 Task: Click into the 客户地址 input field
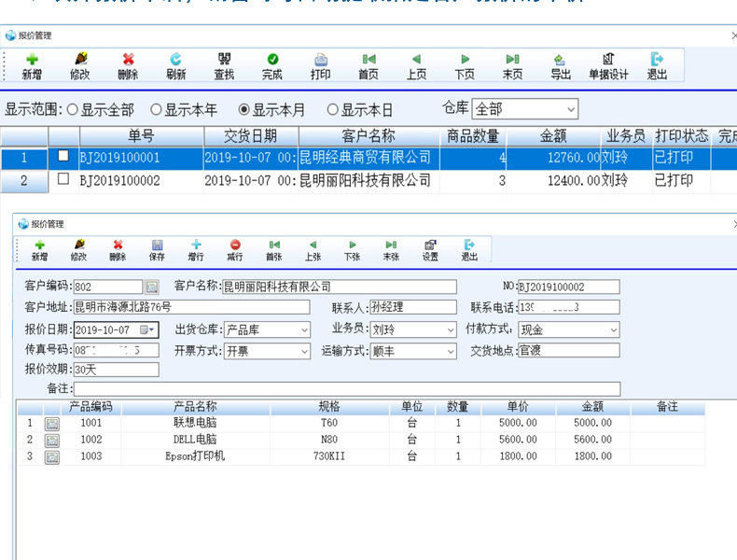point(192,307)
